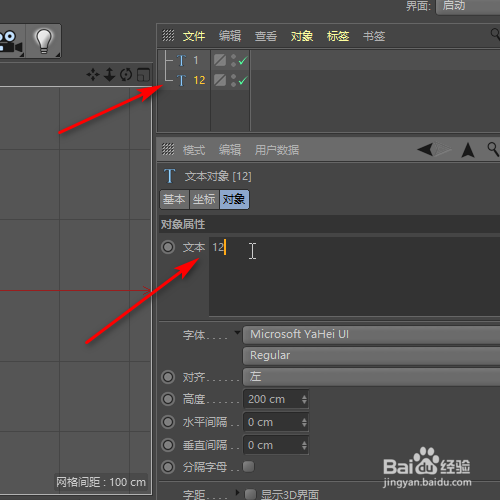
Task: Click the camera object tool icon
Action: pyautogui.click(x=10, y=41)
